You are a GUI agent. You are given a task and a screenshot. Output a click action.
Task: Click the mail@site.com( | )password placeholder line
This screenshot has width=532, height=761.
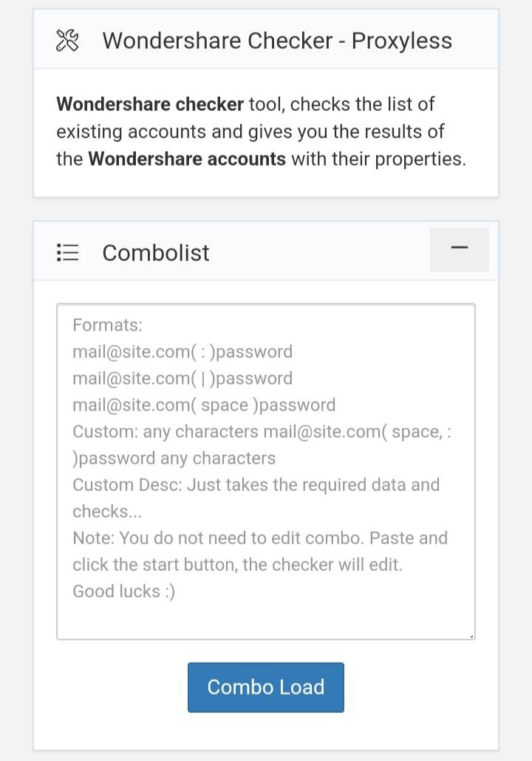(183, 379)
